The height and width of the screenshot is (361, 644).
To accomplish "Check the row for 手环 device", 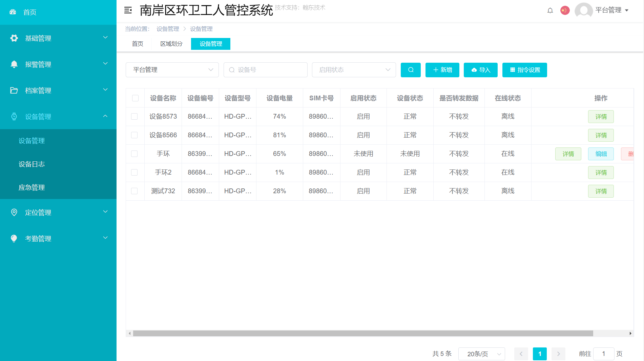I will (x=134, y=154).
